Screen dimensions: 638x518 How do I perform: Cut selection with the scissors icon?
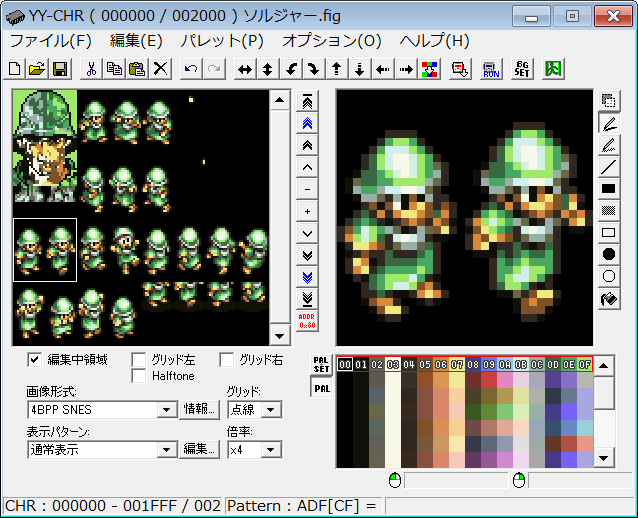click(92, 69)
